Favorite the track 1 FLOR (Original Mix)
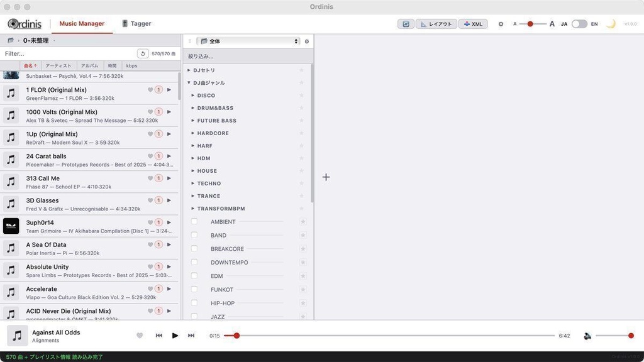Viewport: 644px width, 362px height. point(149,89)
